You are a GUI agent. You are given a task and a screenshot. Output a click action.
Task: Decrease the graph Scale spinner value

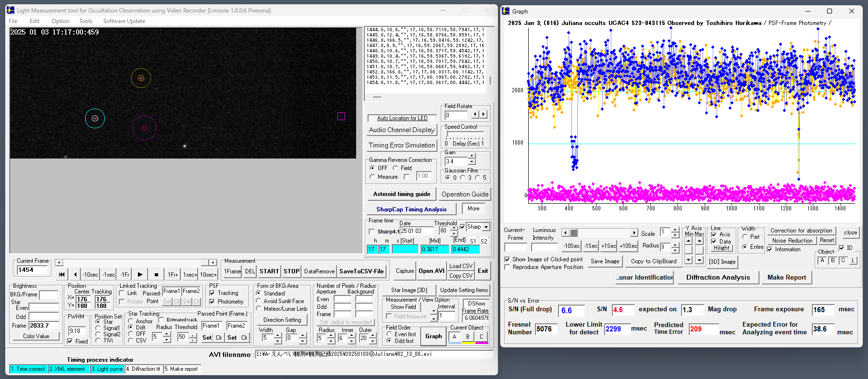click(675, 235)
